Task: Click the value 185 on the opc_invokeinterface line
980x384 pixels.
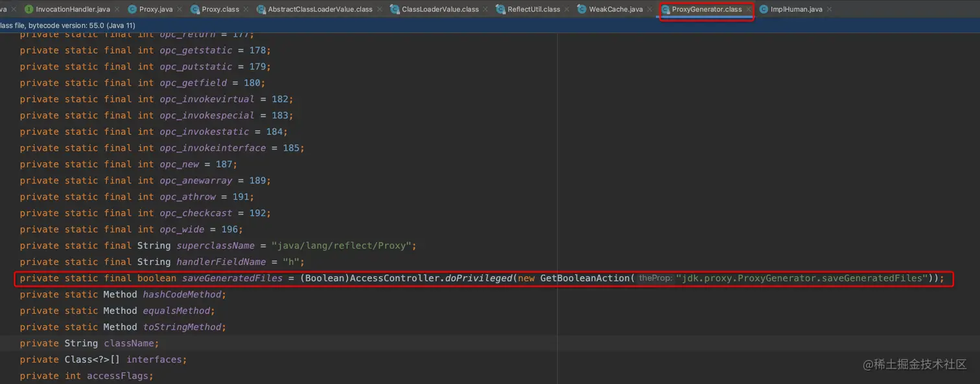Action: click(x=291, y=148)
